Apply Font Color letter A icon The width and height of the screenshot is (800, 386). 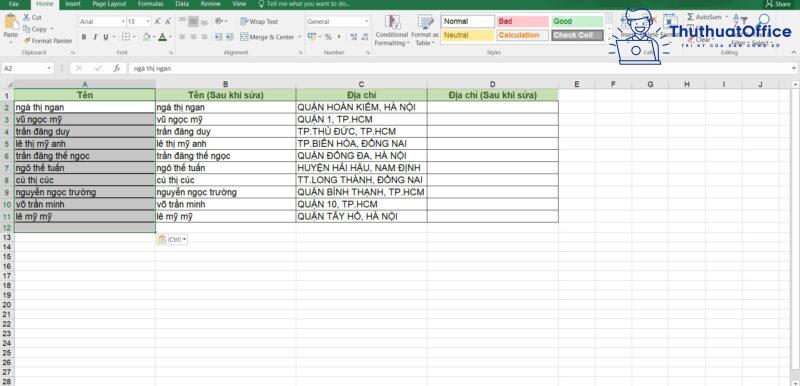(x=162, y=37)
